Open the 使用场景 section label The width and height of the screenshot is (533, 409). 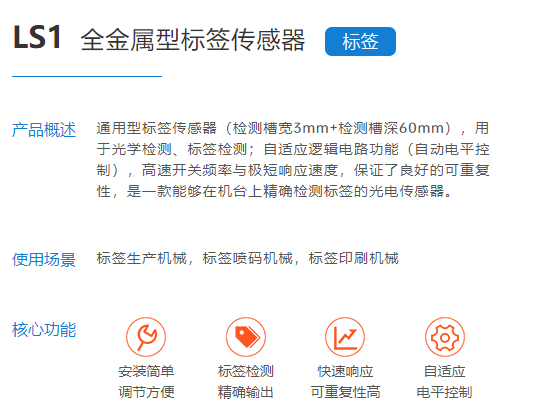coord(44,260)
